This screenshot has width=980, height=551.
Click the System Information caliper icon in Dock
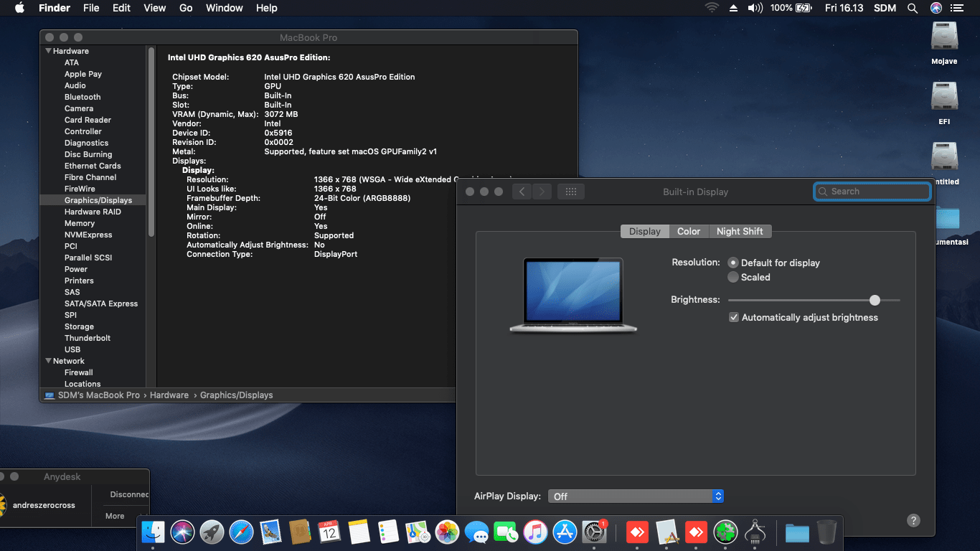pos(755,532)
